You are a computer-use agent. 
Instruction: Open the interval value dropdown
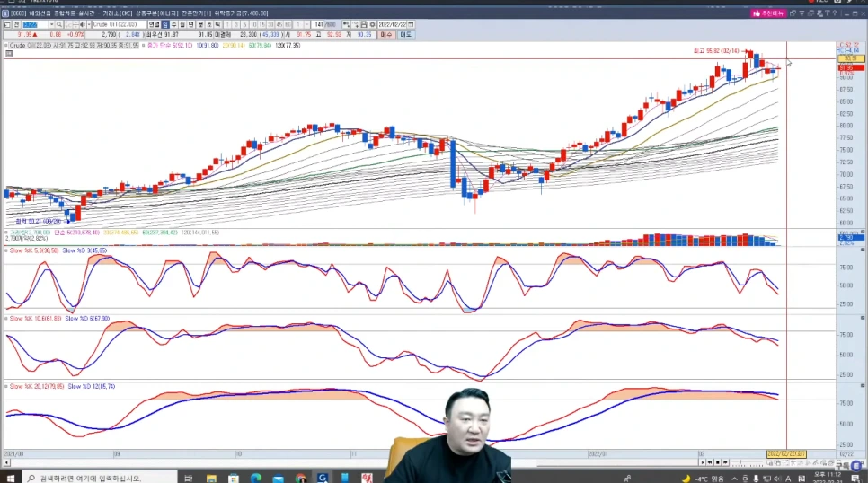306,25
